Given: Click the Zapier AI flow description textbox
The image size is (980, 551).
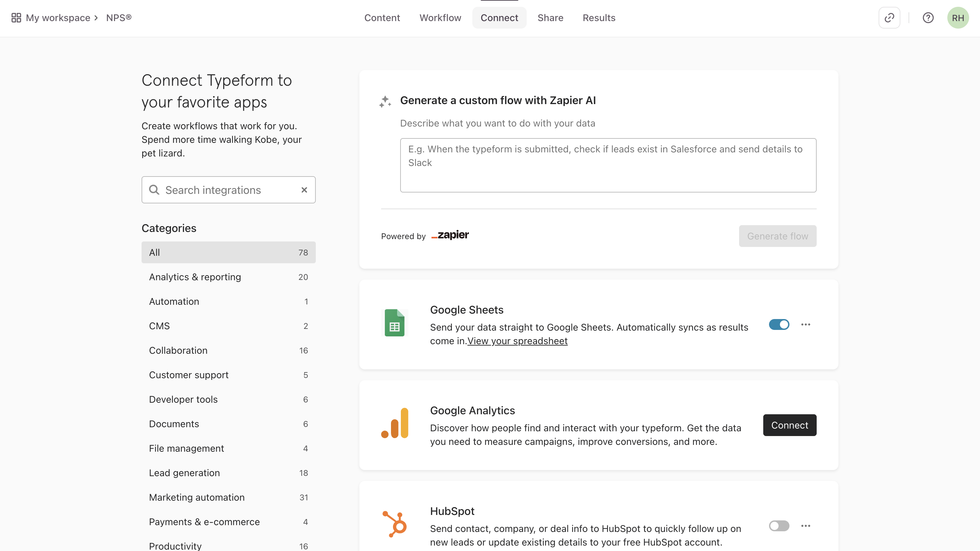Looking at the screenshot, I should pos(608,165).
